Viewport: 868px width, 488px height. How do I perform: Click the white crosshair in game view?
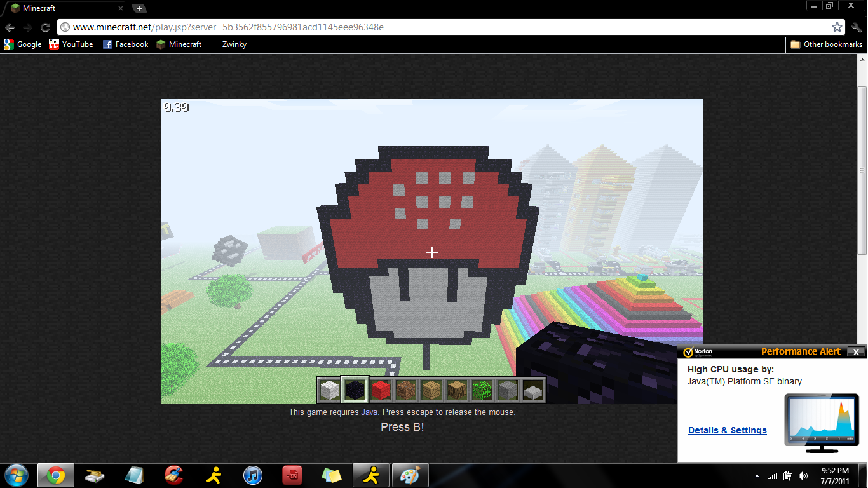[x=432, y=252]
